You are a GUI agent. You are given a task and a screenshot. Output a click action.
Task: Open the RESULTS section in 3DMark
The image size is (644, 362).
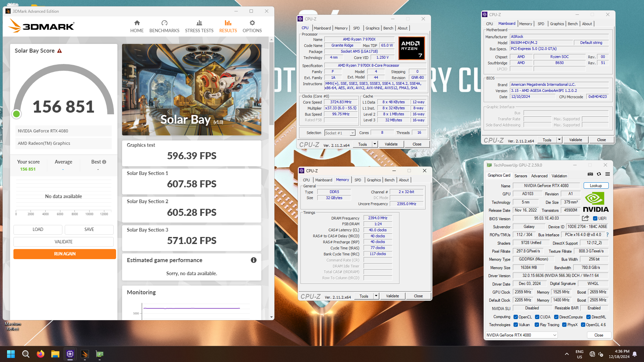click(x=228, y=26)
